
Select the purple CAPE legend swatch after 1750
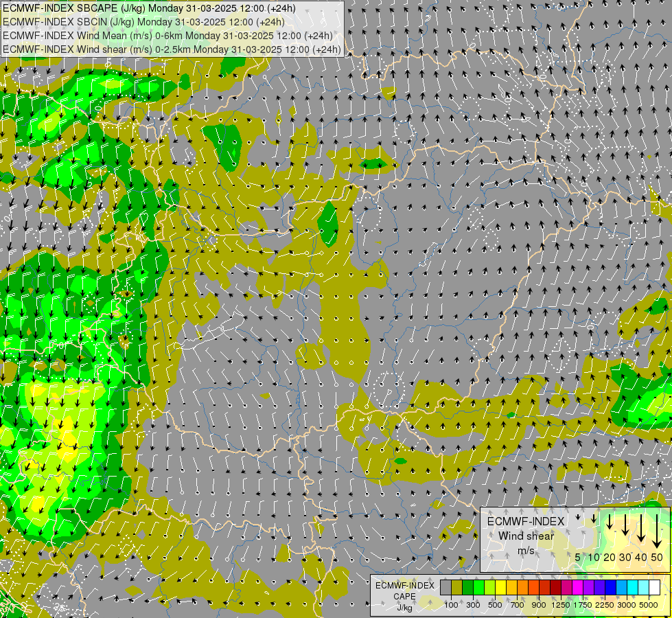tap(589, 587)
